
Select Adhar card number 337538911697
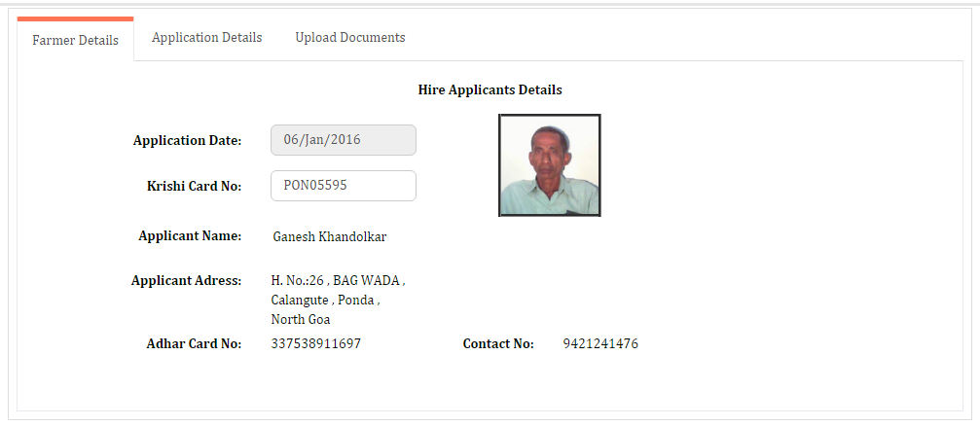point(315,343)
